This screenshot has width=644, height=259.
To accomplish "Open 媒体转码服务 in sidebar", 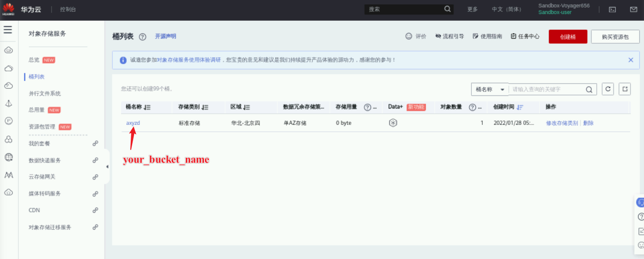I will (45, 193).
